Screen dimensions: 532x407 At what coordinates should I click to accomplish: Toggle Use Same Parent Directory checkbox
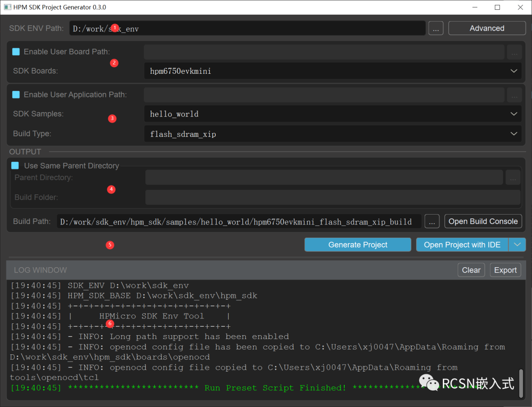16,166
